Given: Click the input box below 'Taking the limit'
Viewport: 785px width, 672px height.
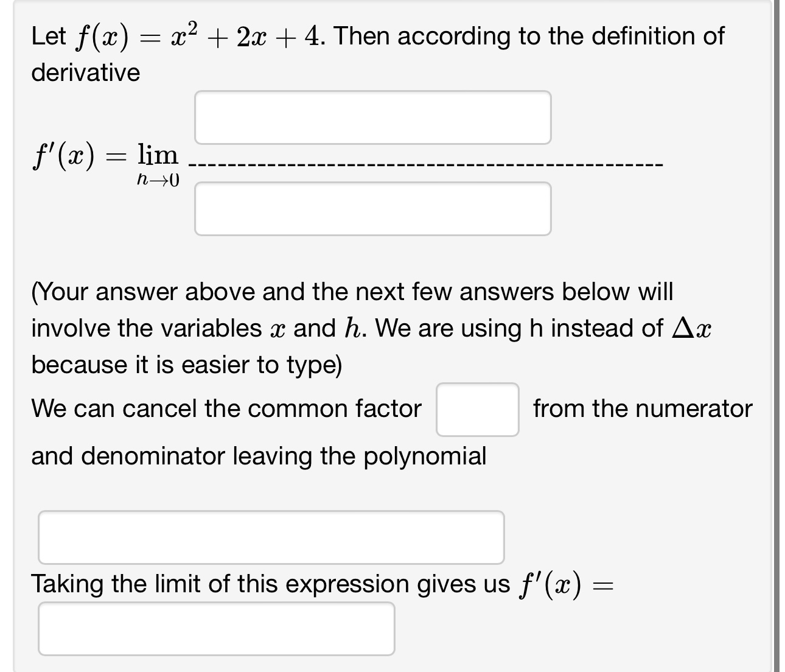Looking at the screenshot, I should tap(216, 631).
